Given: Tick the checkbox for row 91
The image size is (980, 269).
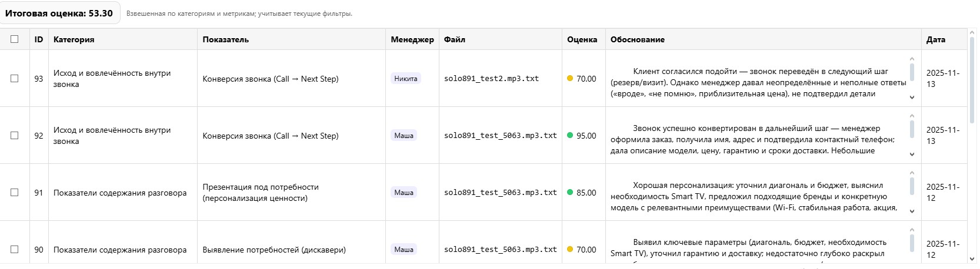Looking at the screenshot, I should 15,193.
